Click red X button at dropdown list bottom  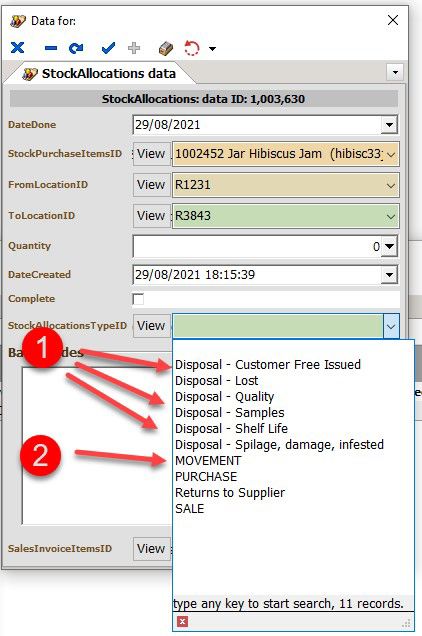pos(183,621)
